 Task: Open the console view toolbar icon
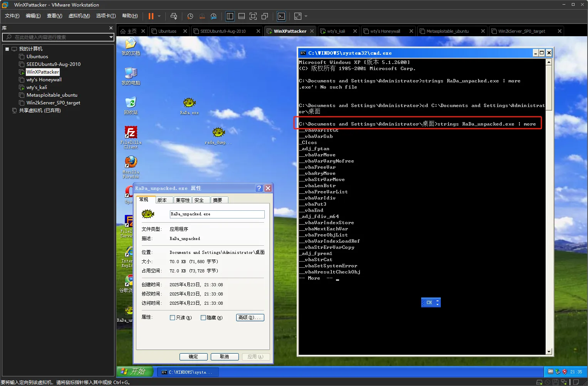coord(281,16)
